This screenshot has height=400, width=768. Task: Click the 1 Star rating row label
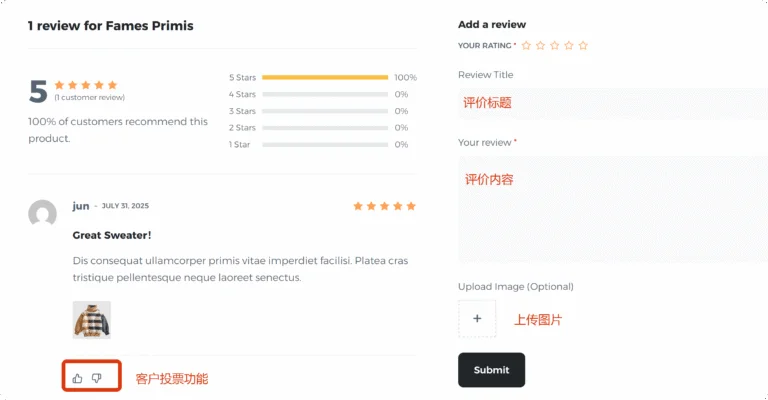pyautogui.click(x=240, y=145)
